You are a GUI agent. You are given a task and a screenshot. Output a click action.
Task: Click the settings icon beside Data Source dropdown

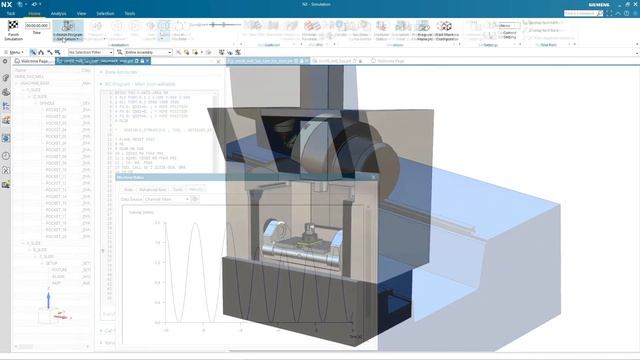195,199
